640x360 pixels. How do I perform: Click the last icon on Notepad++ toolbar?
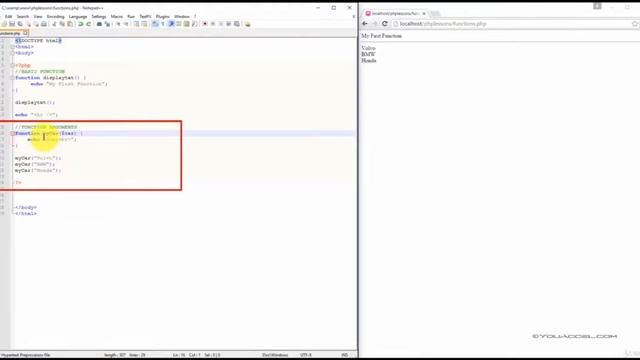point(247,24)
